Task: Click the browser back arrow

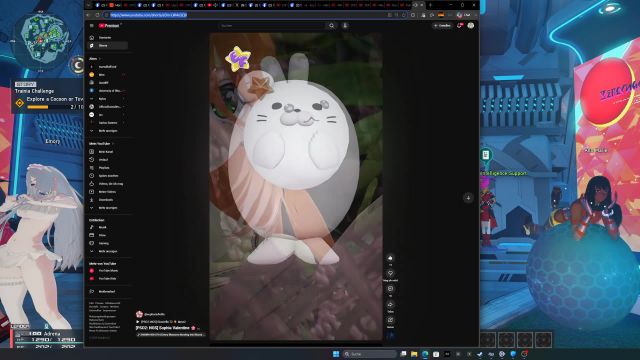Action: pos(89,15)
